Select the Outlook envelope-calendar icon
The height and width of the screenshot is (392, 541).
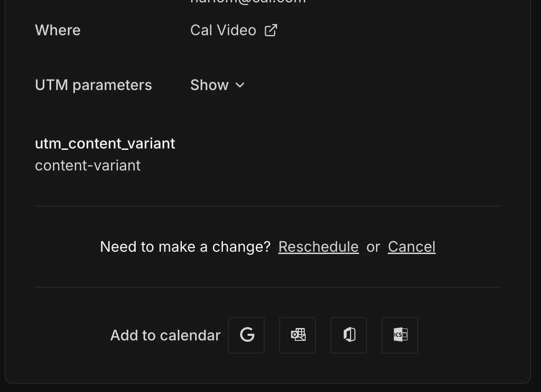click(x=297, y=335)
